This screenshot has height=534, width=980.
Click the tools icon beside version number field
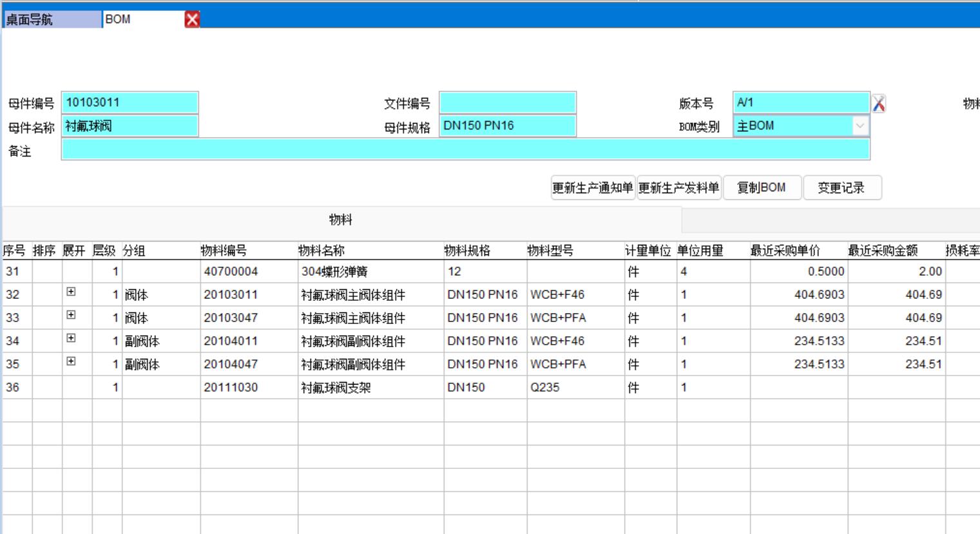[x=878, y=103]
